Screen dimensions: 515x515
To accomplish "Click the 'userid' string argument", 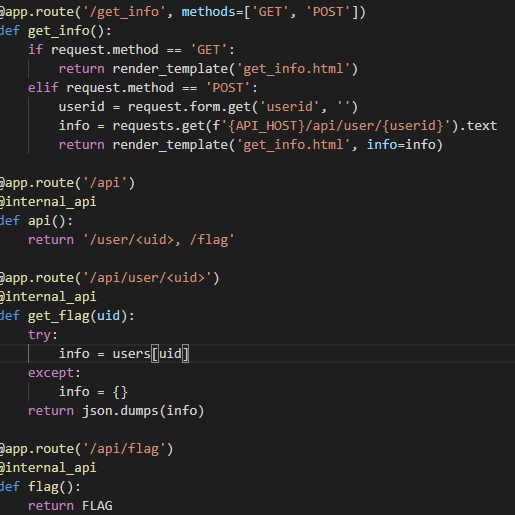I will point(290,107).
